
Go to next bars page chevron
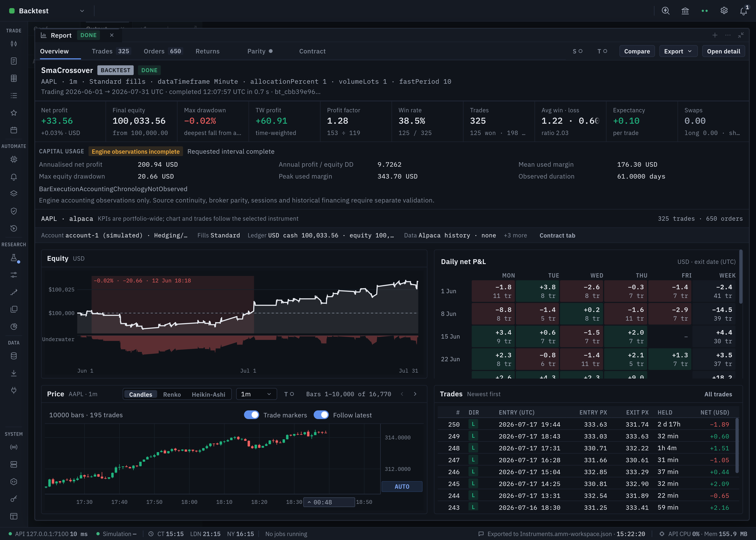point(415,394)
